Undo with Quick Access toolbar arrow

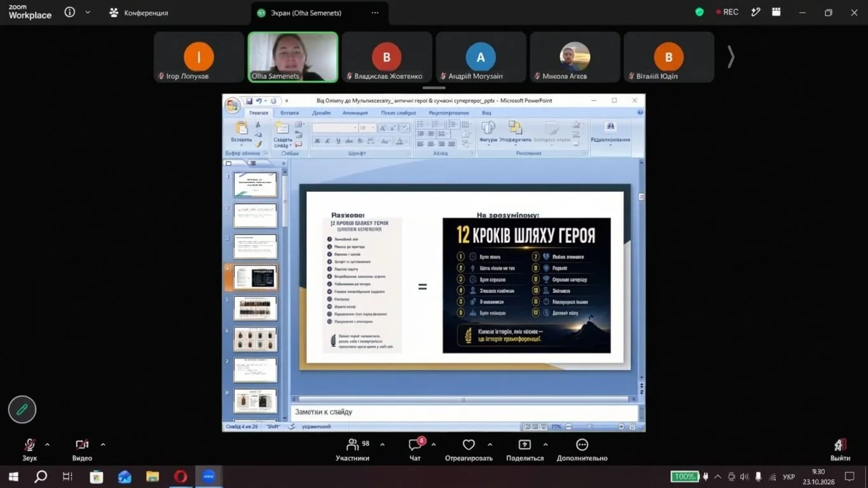pos(259,100)
